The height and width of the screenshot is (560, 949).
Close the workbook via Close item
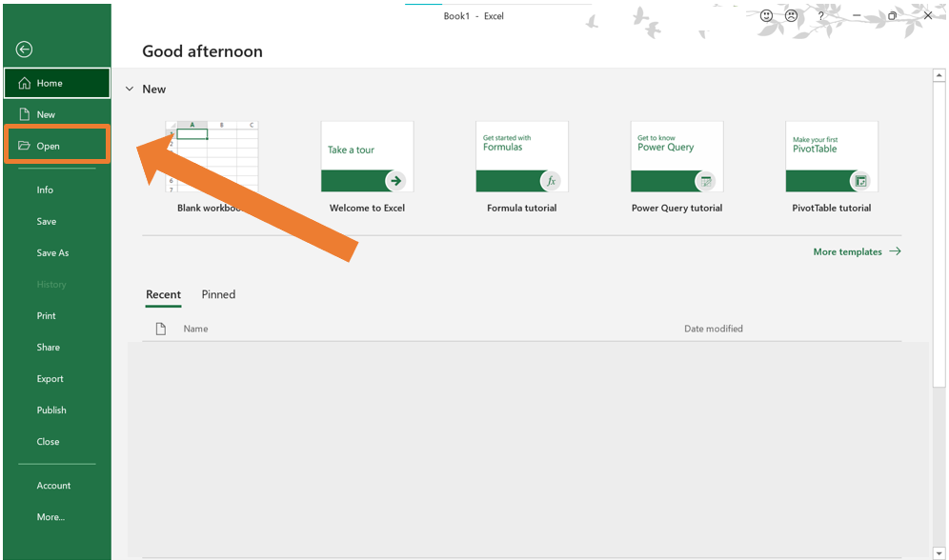(48, 442)
